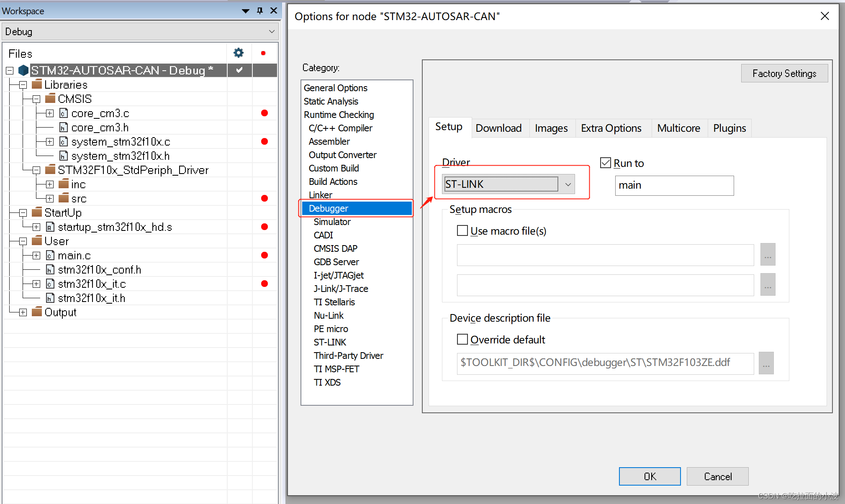Image resolution: width=845 pixels, height=504 pixels.
Task: Click red status dot beside core_cm3.c
Action: (x=264, y=113)
